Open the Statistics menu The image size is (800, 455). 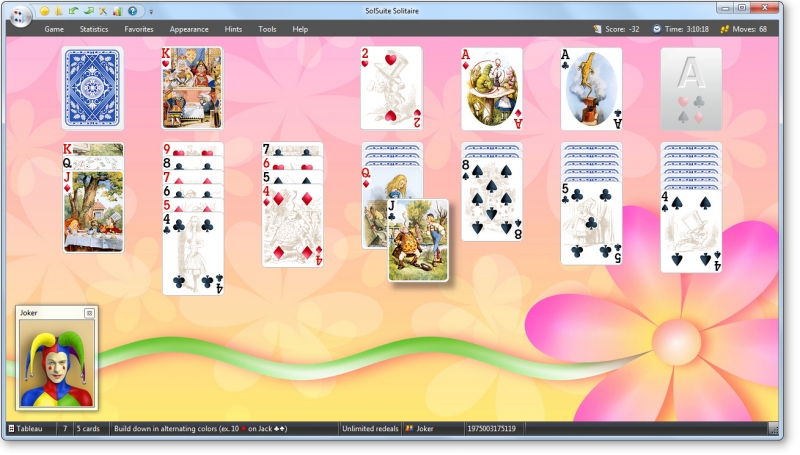pyautogui.click(x=94, y=29)
